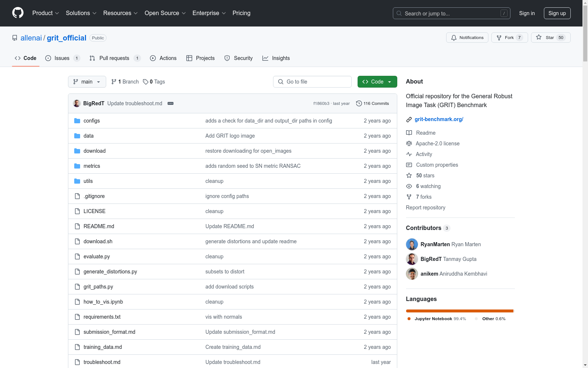The image size is (588, 368).
Task: Open anikem's contributor avatar
Action: 412,274
